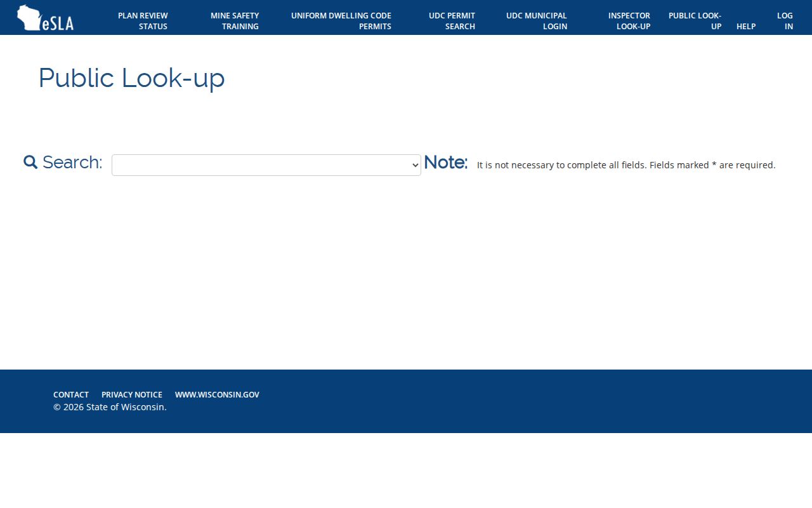Go to Mine Safety Training
Screen dimensions: 812x508
coord(235,21)
